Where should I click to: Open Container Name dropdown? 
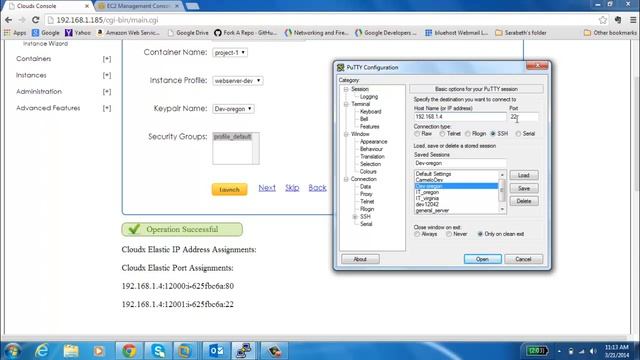230,53
